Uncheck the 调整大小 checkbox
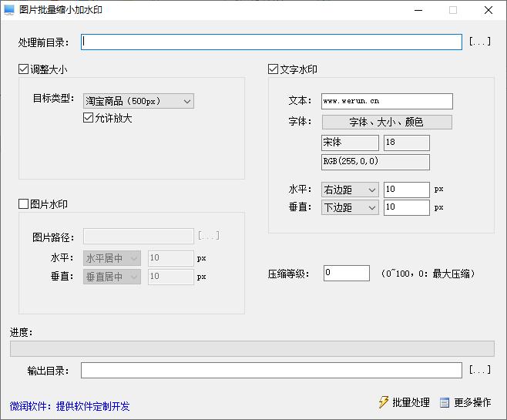The image size is (507, 420). pos(23,69)
